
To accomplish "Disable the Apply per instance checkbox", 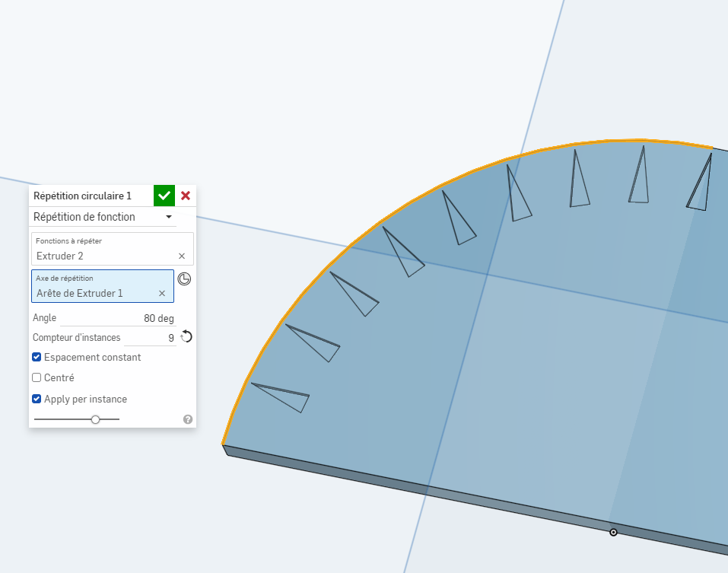I will coord(37,399).
